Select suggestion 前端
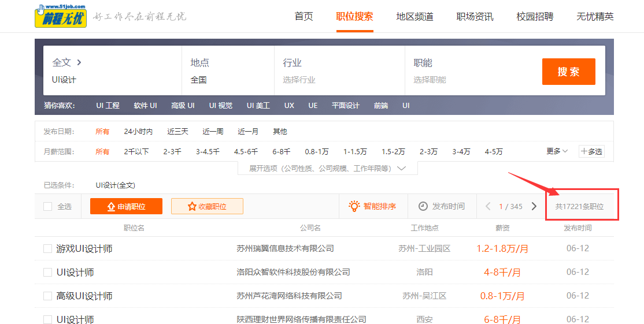The height and width of the screenshot is (324, 644). (381, 106)
